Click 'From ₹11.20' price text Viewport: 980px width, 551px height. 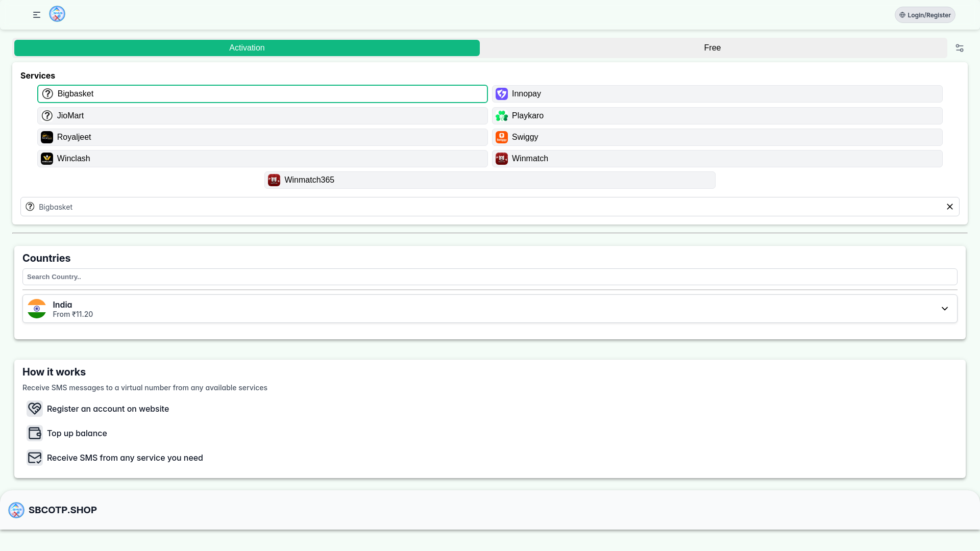(73, 314)
